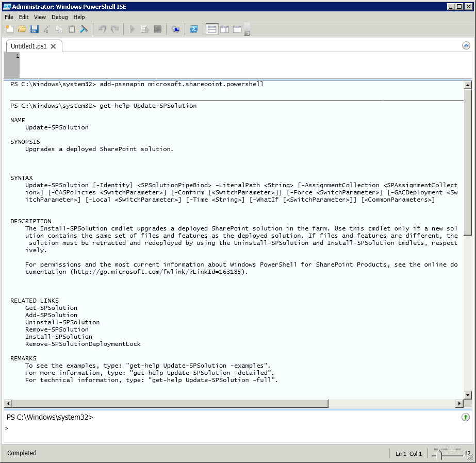Move command pane up with green arrow
This screenshot has width=476, height=463.
click(x=466, y=417)
